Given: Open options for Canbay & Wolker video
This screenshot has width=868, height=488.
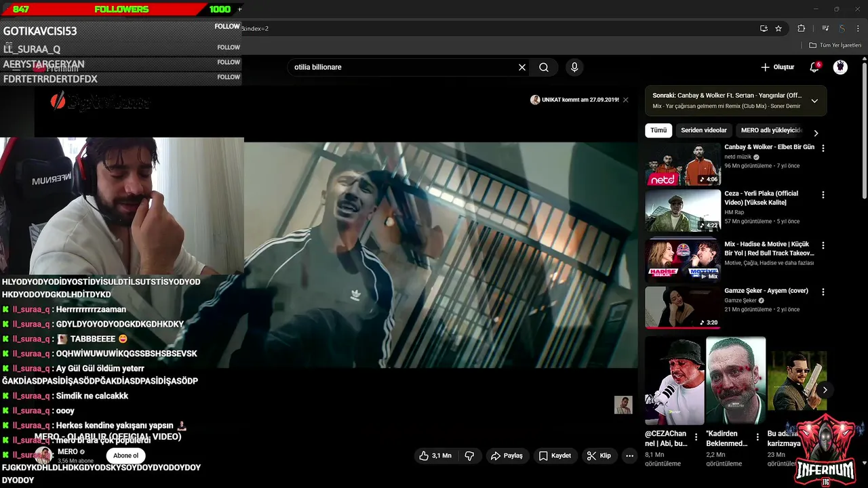Looking at the screenshot, I should 823,148.
